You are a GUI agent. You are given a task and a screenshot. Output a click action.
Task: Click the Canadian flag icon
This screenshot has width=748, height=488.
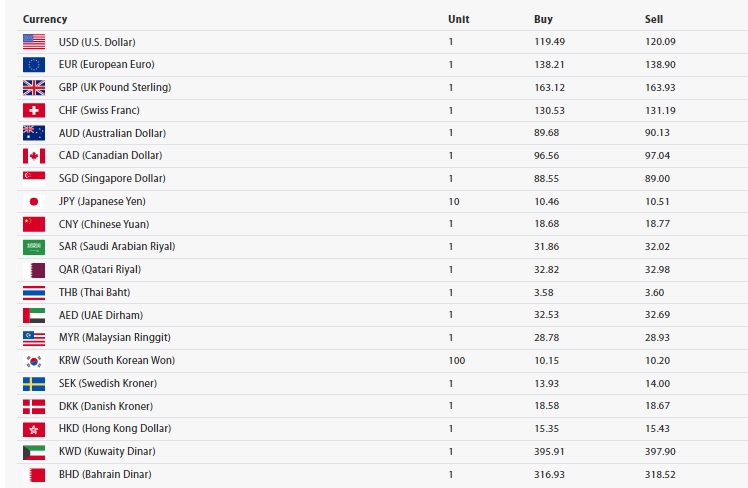point(34,156)
